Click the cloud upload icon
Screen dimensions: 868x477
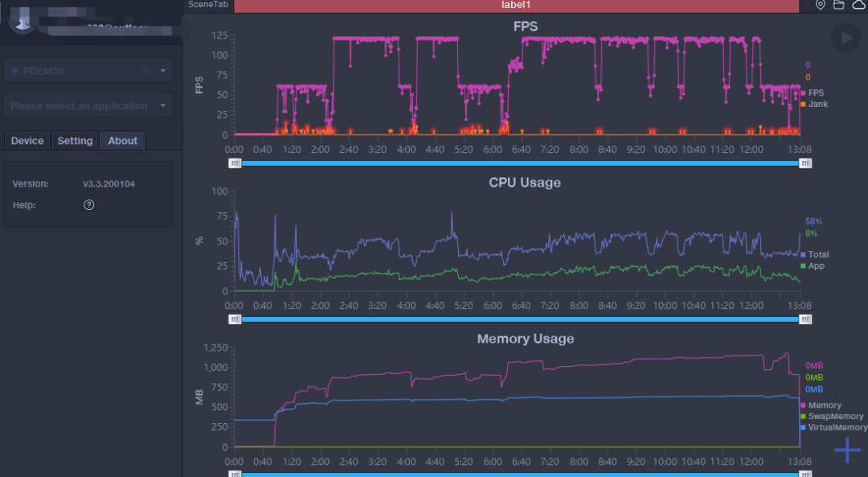(x=858, y=5)
